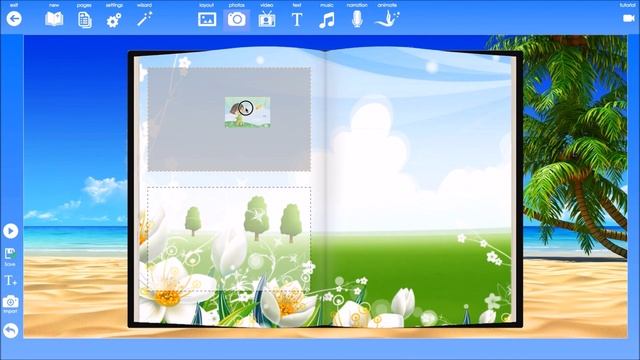Open settings with the gears icon
The height and width of the screenshot is (360, 640).
[114, 20]
